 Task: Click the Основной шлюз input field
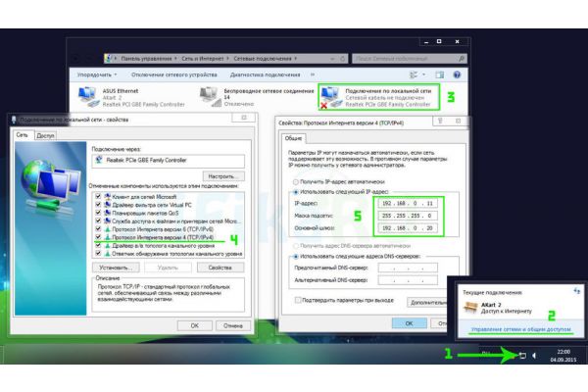[408, 228]
